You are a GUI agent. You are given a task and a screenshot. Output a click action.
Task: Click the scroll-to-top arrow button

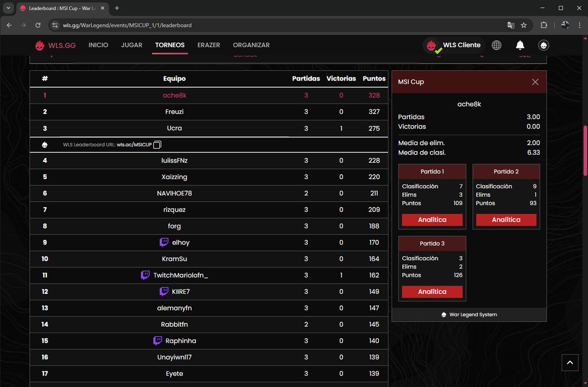(569, 362)
